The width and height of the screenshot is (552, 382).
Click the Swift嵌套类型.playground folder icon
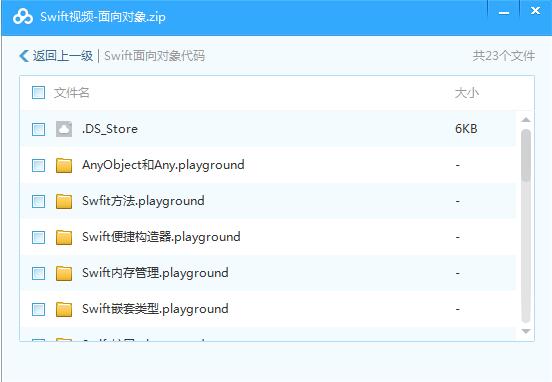point(64,309)
